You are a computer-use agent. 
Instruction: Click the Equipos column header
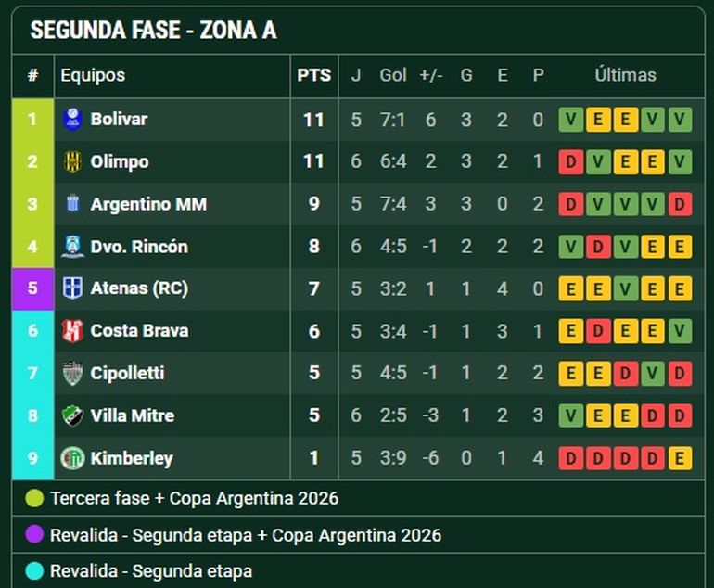coord(93,75)
